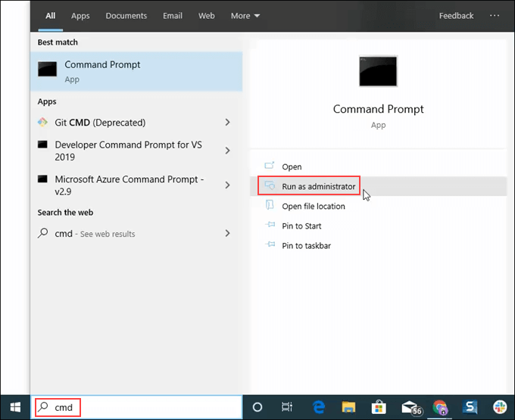The image size is (515, 420).
Task: Switch to the Apps filter tab
Action: 80,16
